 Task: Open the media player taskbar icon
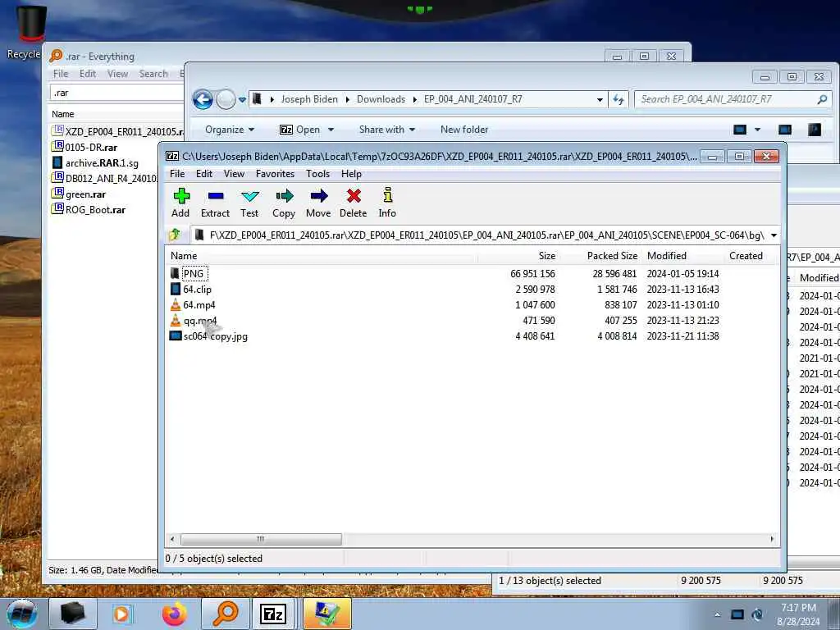pyautogui.click(x=121, y=614)
